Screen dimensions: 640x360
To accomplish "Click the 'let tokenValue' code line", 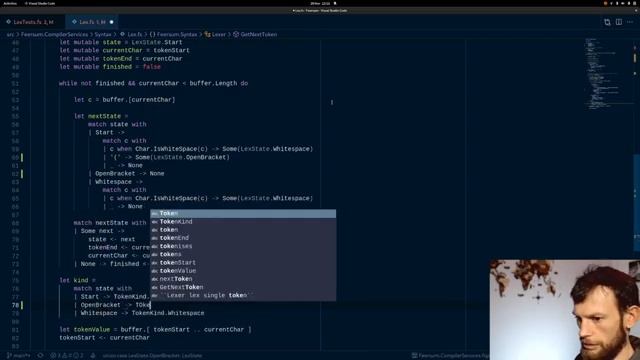I will pyautogui.click(x=156, y=329).
